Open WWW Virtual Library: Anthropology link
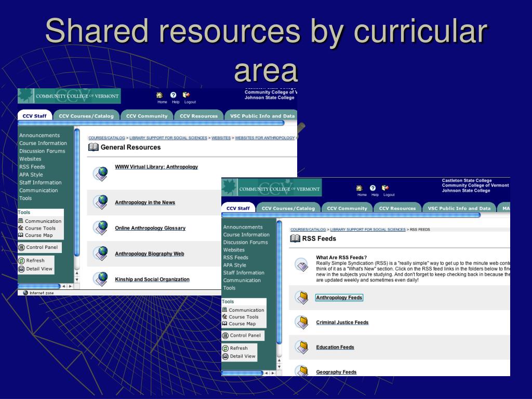 click(156, 167)
